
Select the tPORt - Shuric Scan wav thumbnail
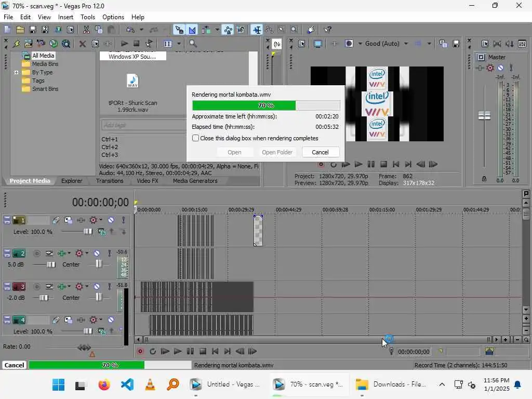(x=132, y=82)
